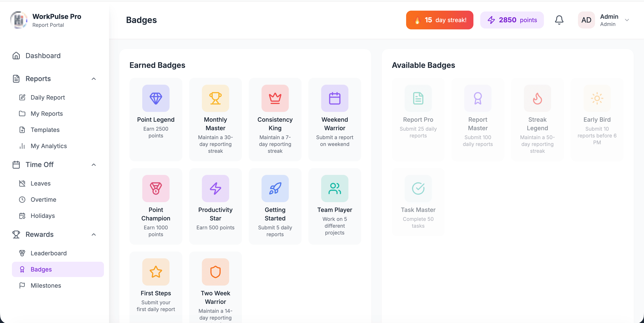Screen dimensions: 644x323
Task: Click the Task Master checkmark icon
Action: click(x=418, y=188)
